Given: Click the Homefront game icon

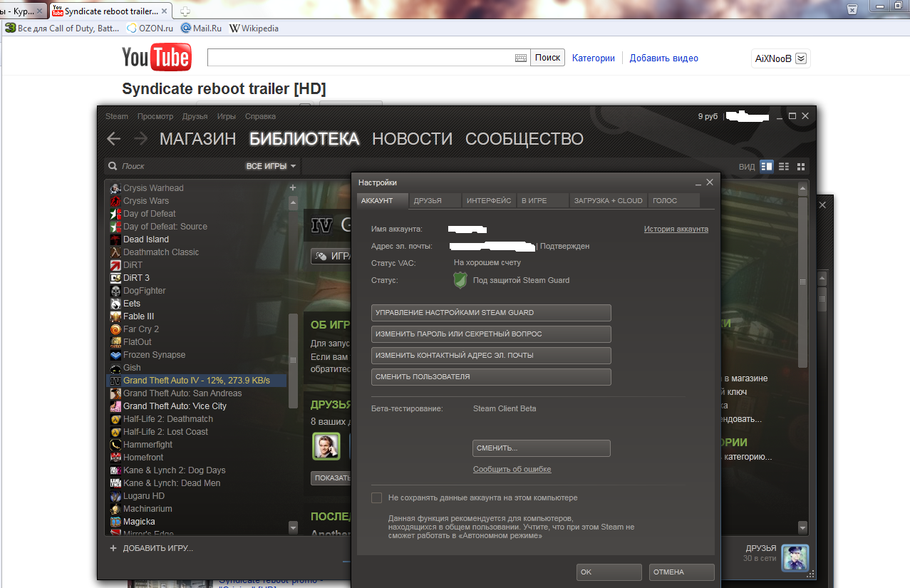Looking at the screenshot, I should coord(116,458).
